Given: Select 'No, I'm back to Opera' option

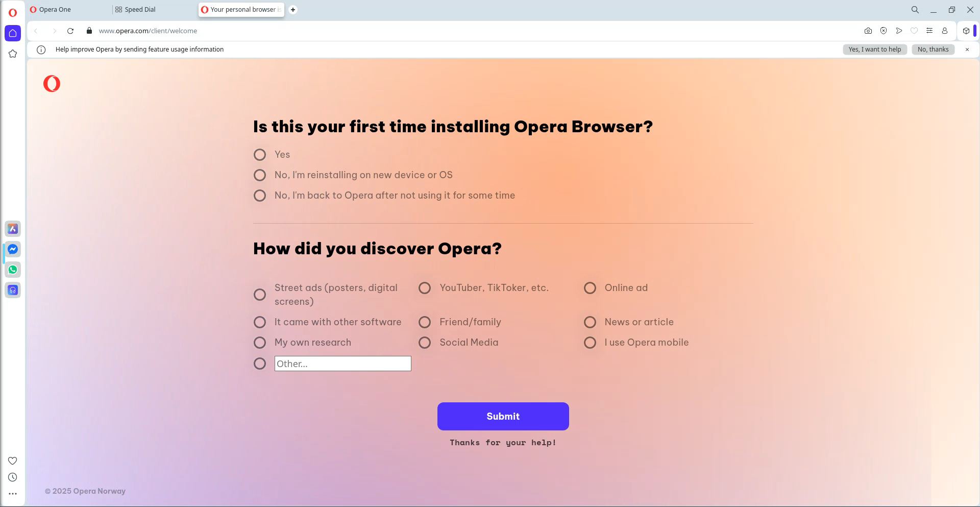Looking at the screenshot, I should point(260,196).
